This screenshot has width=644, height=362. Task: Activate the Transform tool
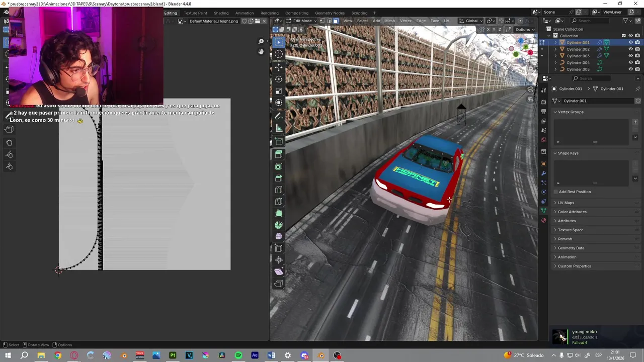pos(279,103)
